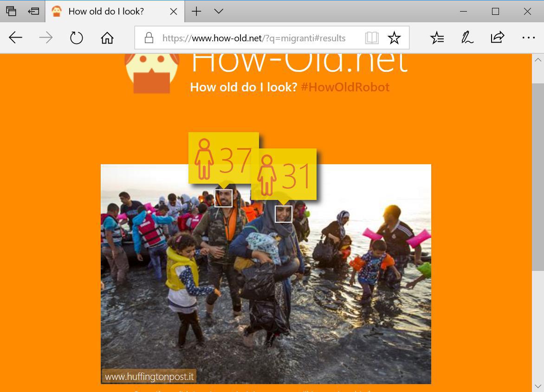Open reading view book icon
The width and height of the screenshot is (544, 392).
click(372, 38)
